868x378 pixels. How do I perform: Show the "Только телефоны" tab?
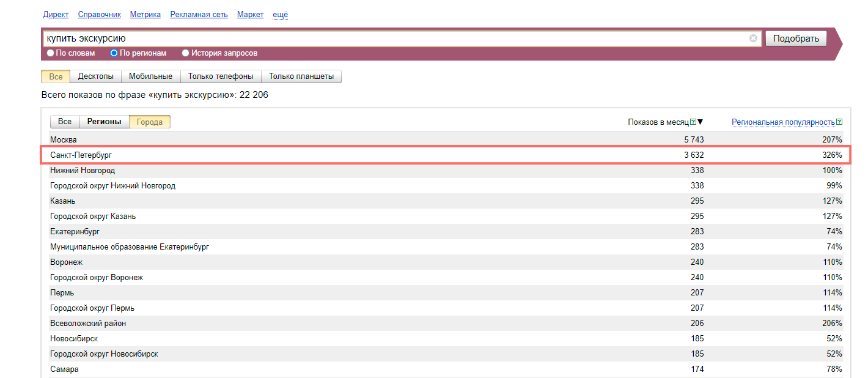click(x=221, y=76)
